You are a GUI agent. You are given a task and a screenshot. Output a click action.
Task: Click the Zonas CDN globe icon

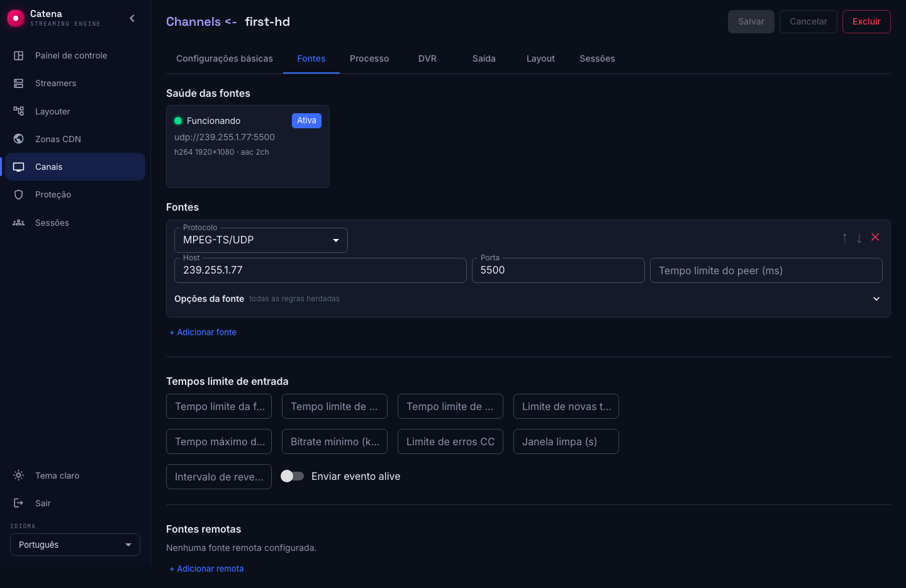pyautogui.click(x=19, y=139)
